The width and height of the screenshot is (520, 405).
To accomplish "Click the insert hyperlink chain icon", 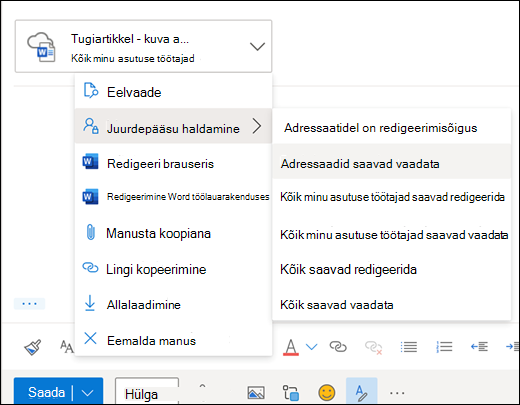I will point(338,347).
